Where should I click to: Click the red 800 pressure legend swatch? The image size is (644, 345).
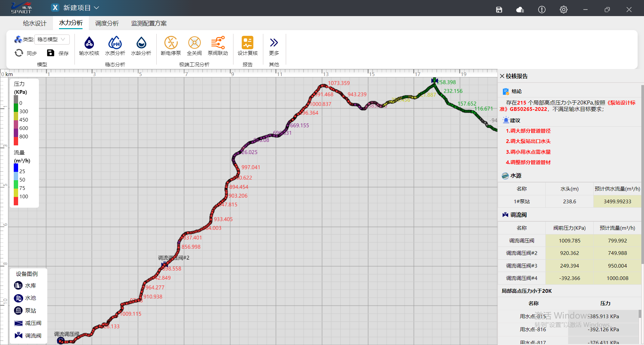pos(16,141)
